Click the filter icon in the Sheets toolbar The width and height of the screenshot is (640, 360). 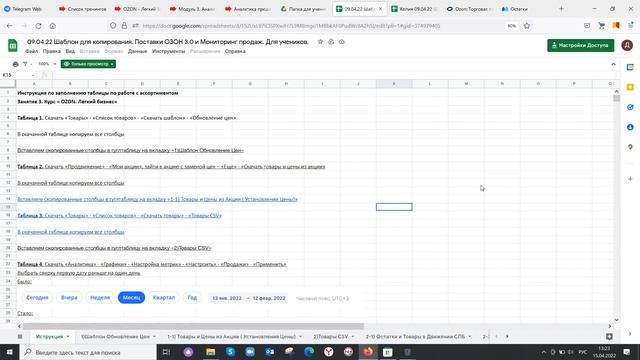25,64
